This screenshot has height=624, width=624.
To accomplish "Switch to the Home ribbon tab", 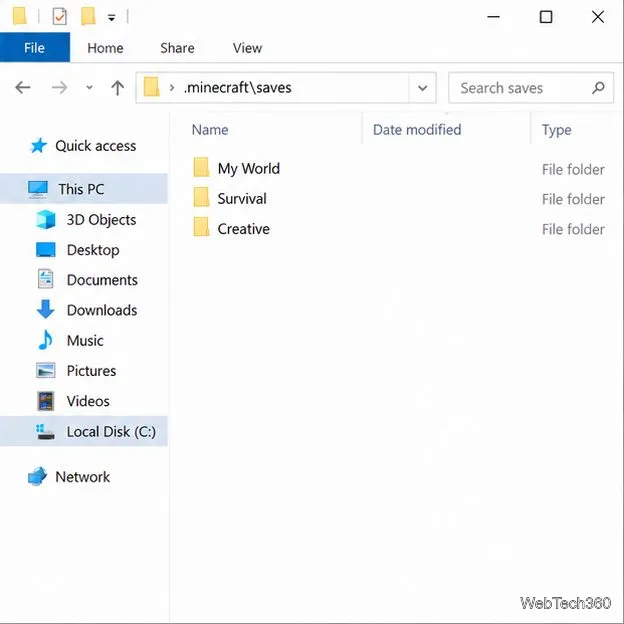I will [105, 48].
